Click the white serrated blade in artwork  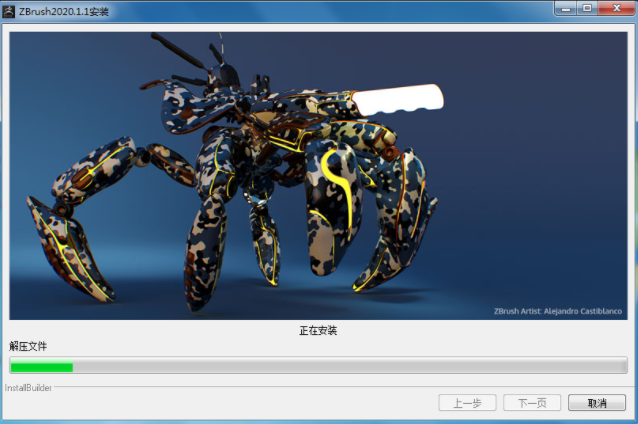(400, 98)
